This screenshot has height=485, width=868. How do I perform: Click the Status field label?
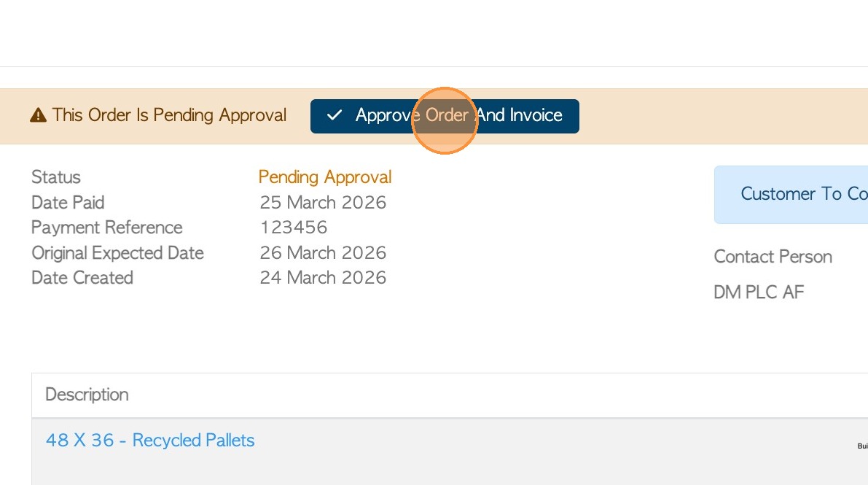pyautogui.click(x=56, y=177)
